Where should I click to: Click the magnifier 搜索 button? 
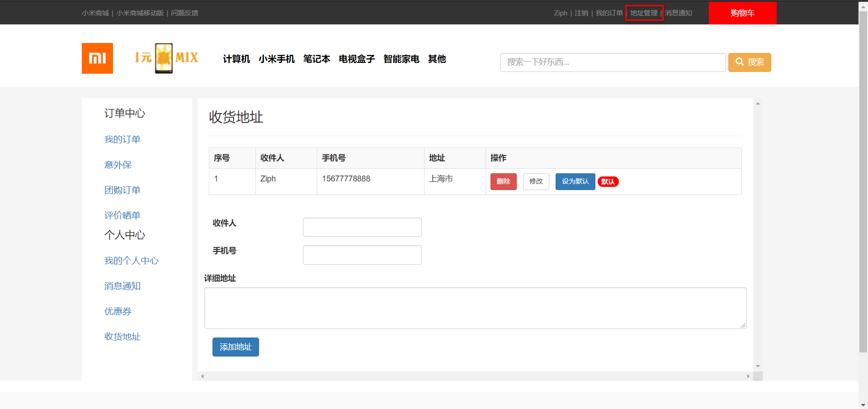click(x=750, y=62)
